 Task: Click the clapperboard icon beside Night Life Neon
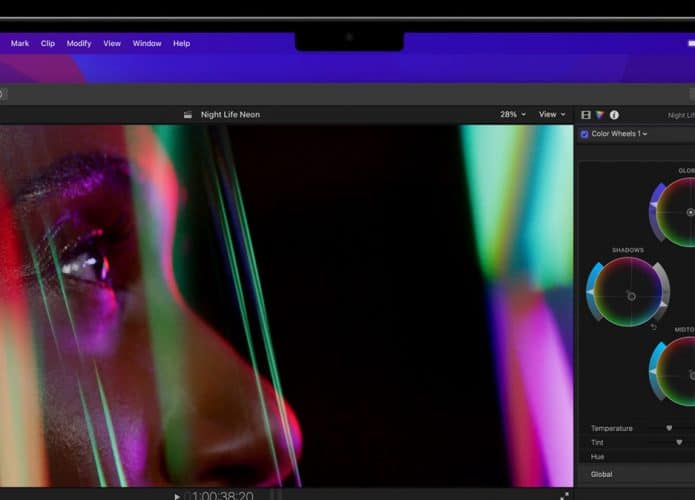(188, 115)
